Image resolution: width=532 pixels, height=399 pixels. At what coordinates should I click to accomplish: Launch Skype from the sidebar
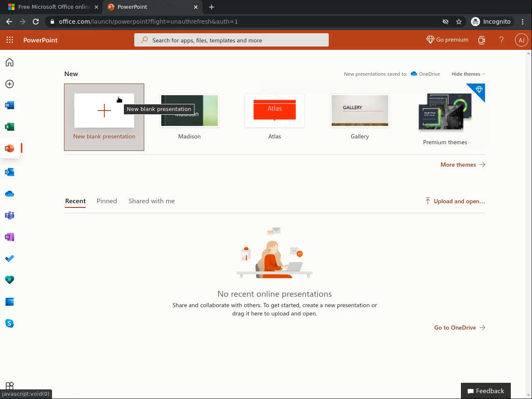10,323
